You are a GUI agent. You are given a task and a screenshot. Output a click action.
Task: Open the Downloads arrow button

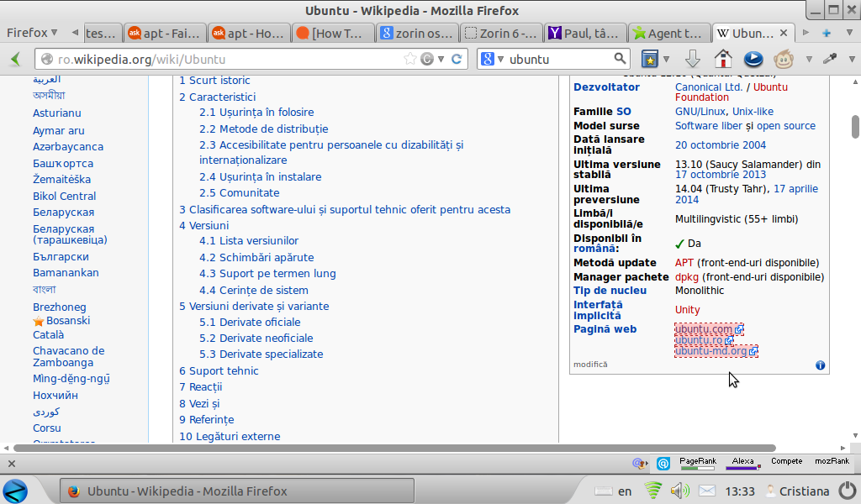[693, 59]
